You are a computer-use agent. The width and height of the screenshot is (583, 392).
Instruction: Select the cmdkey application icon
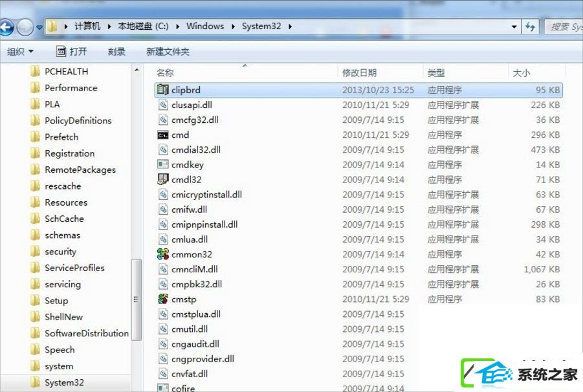click(163, 165)
